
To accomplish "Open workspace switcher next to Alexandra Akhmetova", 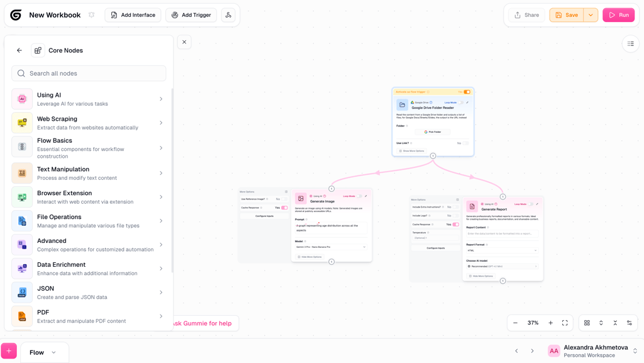I will tap(635, 351).
